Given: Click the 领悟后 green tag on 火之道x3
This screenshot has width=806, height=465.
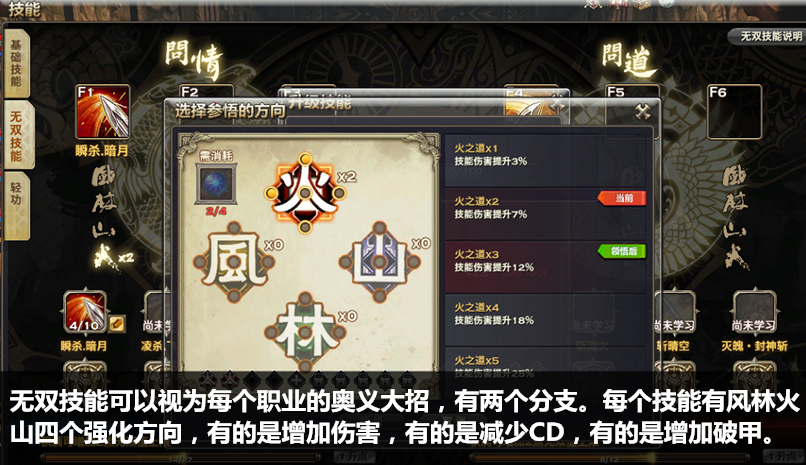Looking at the screenshot, I should (x=622, y=251).
